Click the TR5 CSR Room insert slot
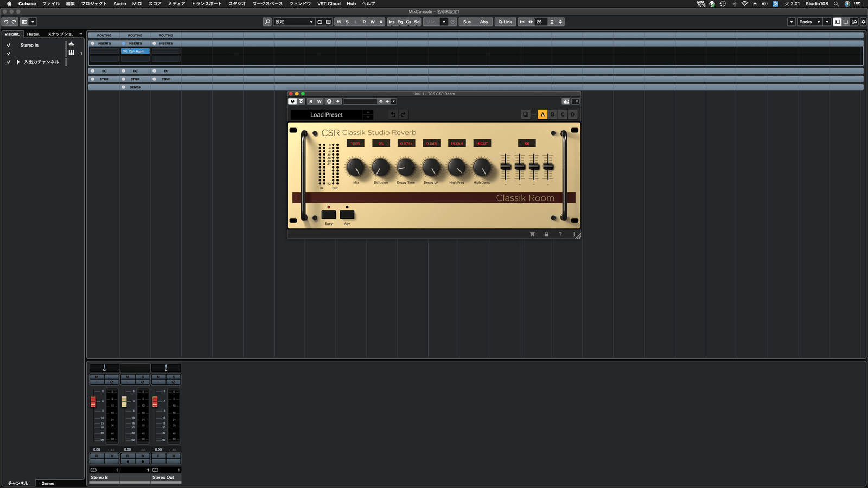Viewport: 868px width, 488px height. pos(135,51)
